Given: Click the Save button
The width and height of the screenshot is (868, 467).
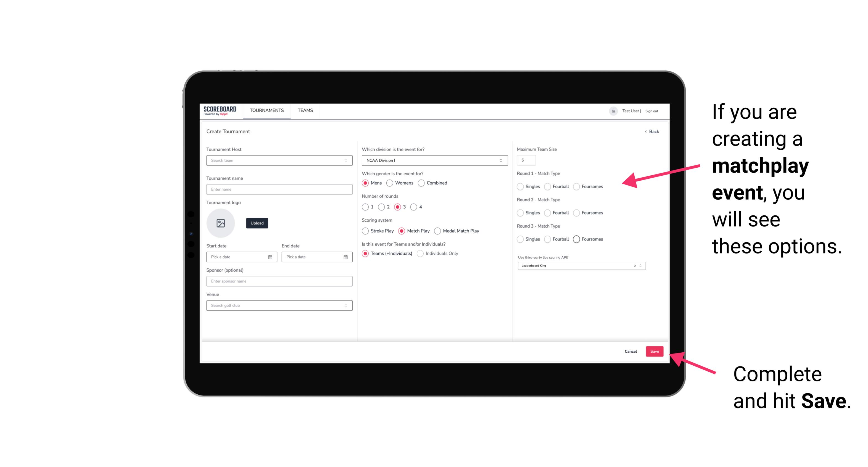Looking at the screenshot, I should tap(655, 351).
